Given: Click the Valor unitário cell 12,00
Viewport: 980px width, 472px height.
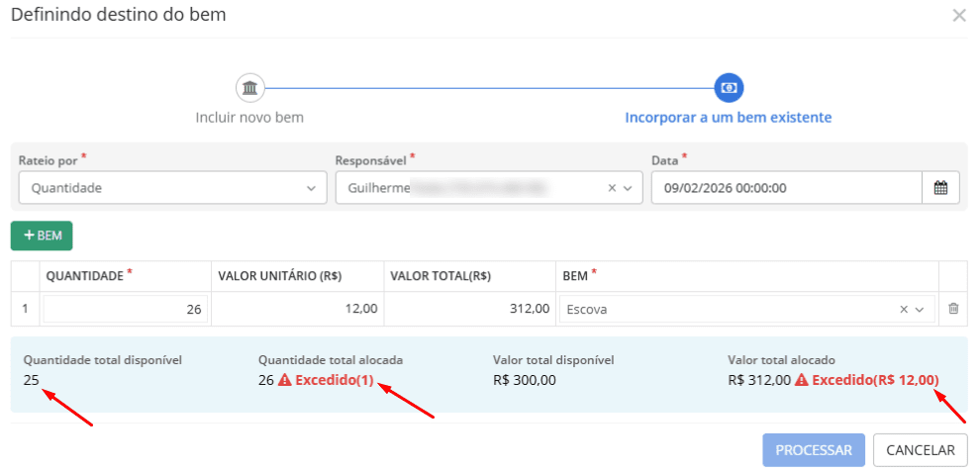Looking at the screenshot, I should tap(297, 309).
